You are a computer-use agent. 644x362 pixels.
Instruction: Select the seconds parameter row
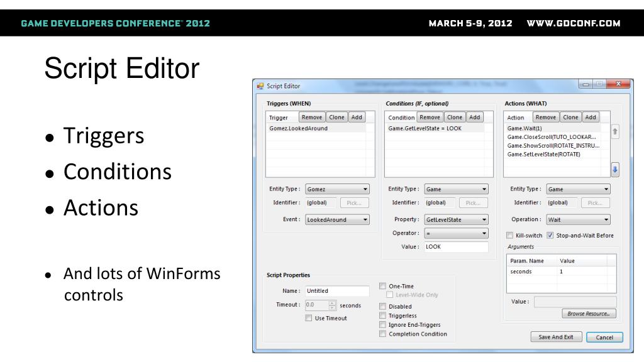[x=561, y=271]
